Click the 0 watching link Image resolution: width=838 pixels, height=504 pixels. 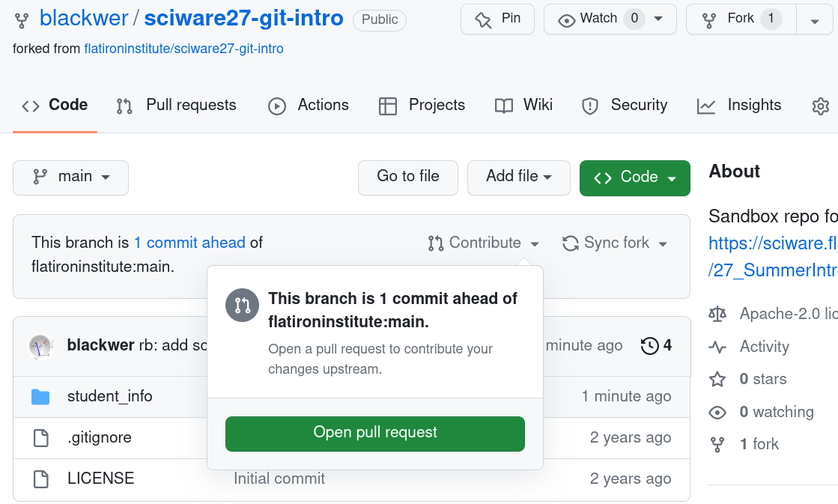point(777,412)
